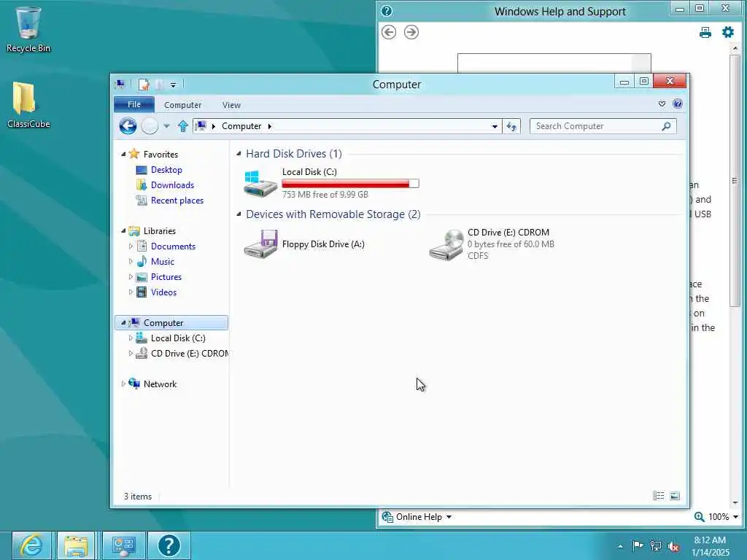Select the ClassiCube folder on desktop
This screenshot has height=560, width=747.
[x=28, y=105]
